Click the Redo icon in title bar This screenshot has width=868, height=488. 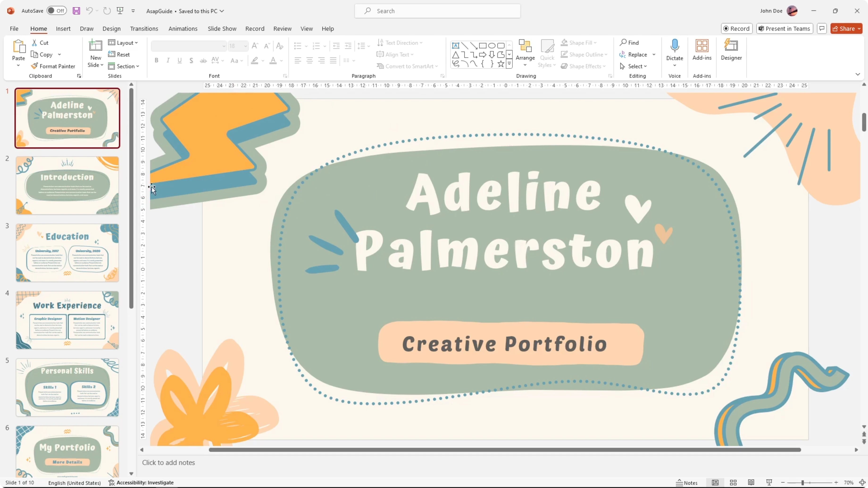107,11
